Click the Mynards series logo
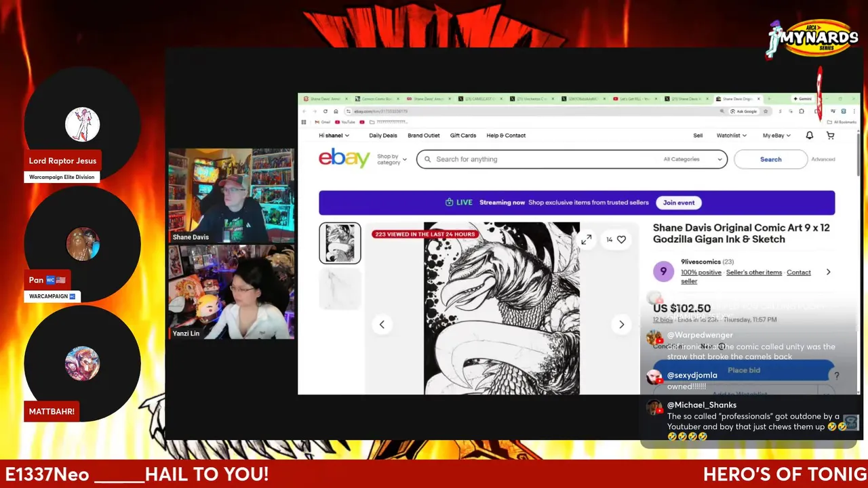868x488 pixels. click(x=812, y=38)
